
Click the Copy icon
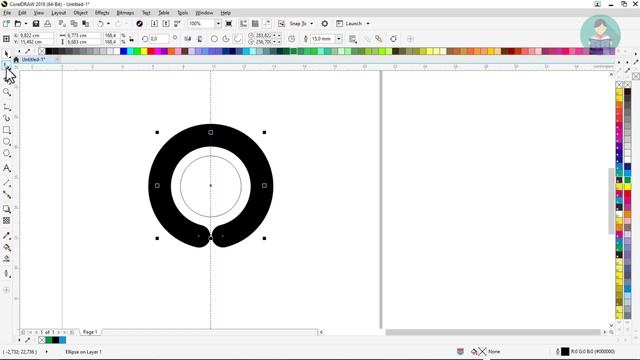74,24
